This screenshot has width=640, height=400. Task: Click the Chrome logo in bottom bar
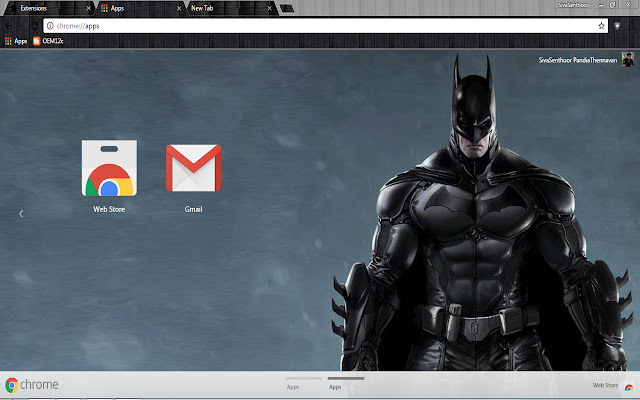click(x=32, y=384)
